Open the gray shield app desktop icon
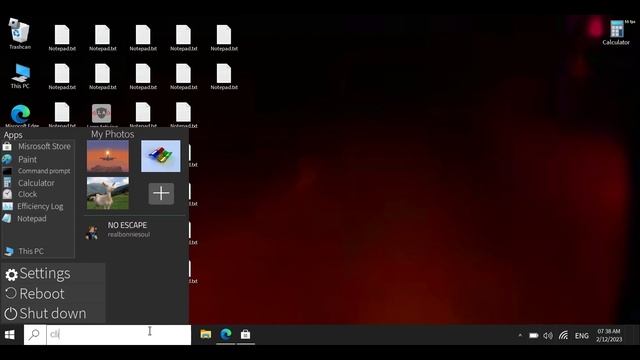This screenshot has height=360, width=640. click(102, 113)
